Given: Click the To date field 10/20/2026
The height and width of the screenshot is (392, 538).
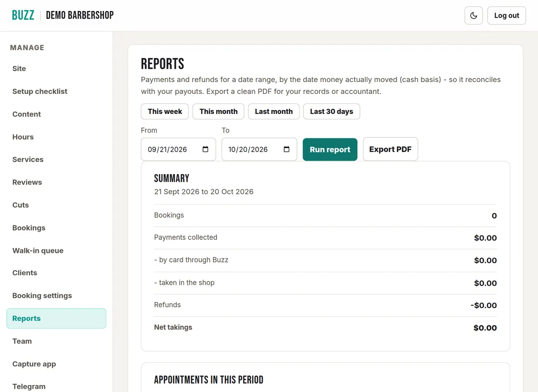Looking at the screenshot, I should tap(259, 149).
